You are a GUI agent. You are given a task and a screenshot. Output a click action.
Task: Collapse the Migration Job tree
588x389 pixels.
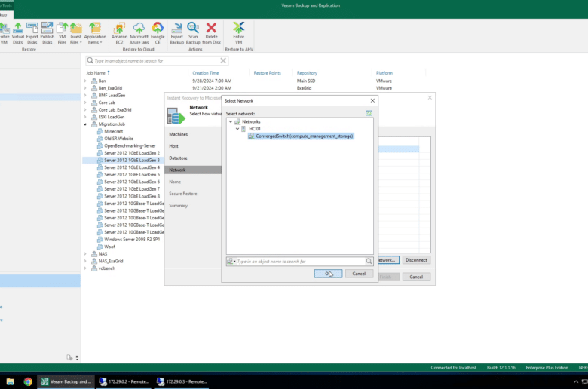click(x=85, y=124)
